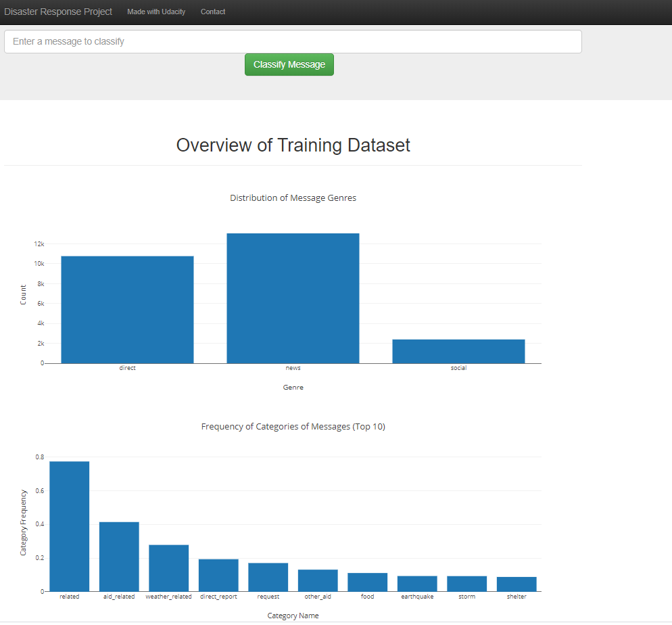Image resolution: width=672 pixels, height=625 pixels.
Task: Click the food category bar
Action: click(368, 582)
